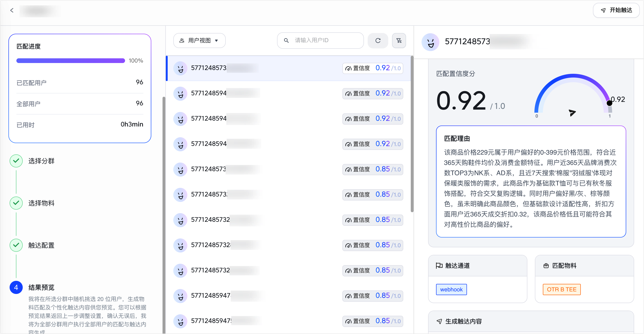Click the 匹配进度 progress bar
The height and width of the screenshot is (334, 644).
(x=70, y=60)
